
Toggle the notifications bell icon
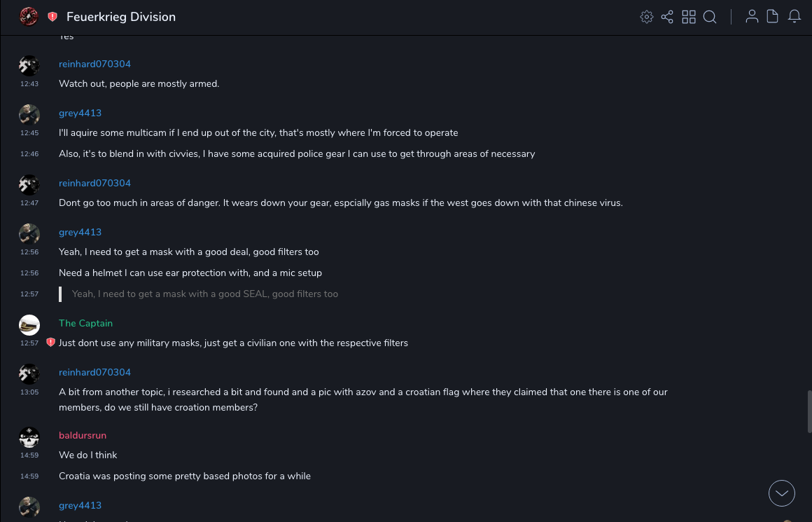click(x=794, y=17)
